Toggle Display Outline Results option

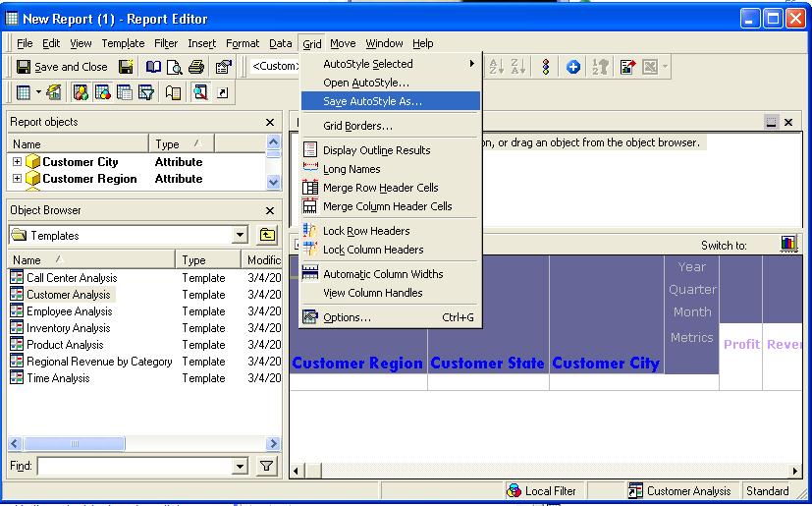[x=391, y=150]
